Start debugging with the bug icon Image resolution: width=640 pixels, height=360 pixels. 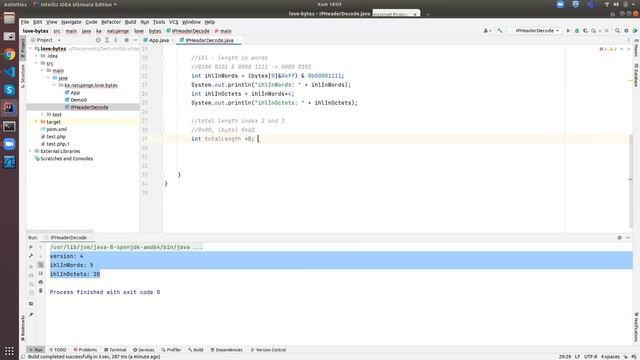(577, 31)
